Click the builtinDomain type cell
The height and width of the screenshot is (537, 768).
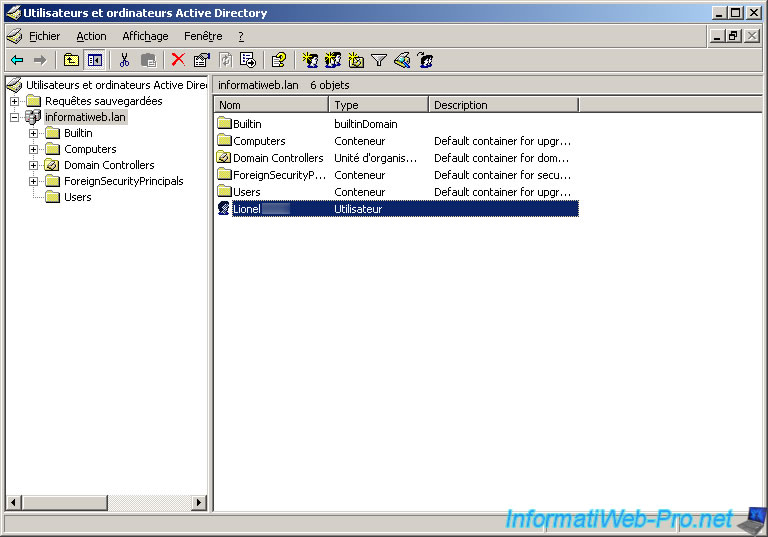pos(366,124)
